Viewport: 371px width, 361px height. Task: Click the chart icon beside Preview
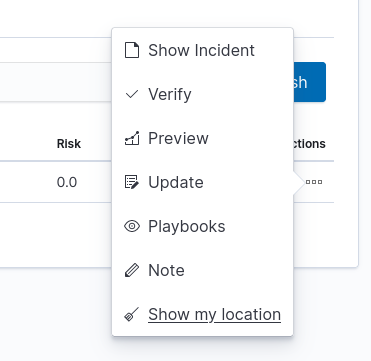click(132, 138)
